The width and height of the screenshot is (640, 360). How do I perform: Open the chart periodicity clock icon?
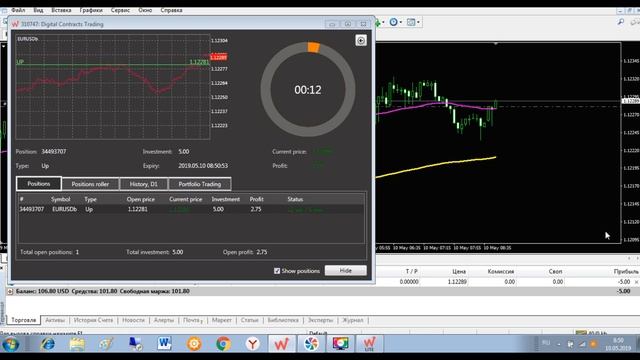pos(393,22)
